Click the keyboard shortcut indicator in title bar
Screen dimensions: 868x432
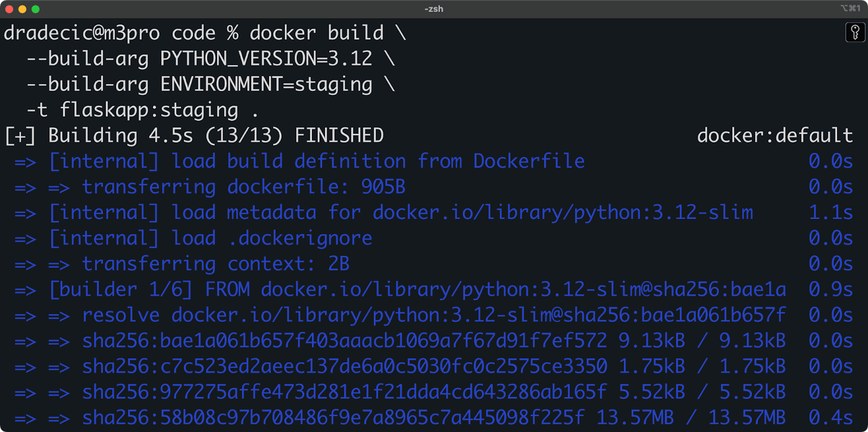(850, 8)
